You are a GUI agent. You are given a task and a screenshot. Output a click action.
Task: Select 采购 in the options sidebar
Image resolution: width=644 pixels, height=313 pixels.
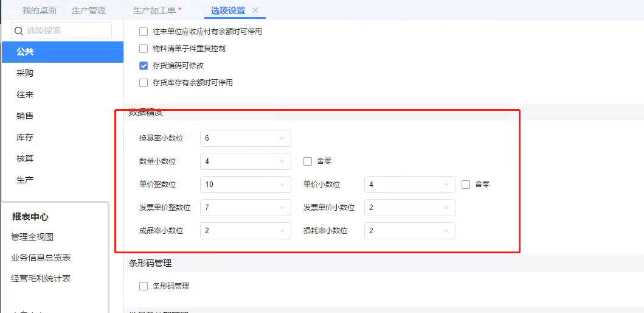(25, 73)
